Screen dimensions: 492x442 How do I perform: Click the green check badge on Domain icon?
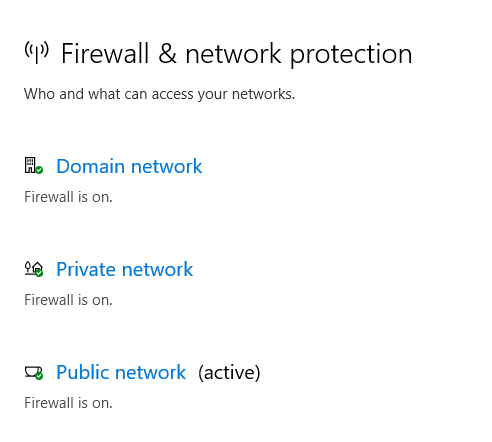tap(39, 170)
